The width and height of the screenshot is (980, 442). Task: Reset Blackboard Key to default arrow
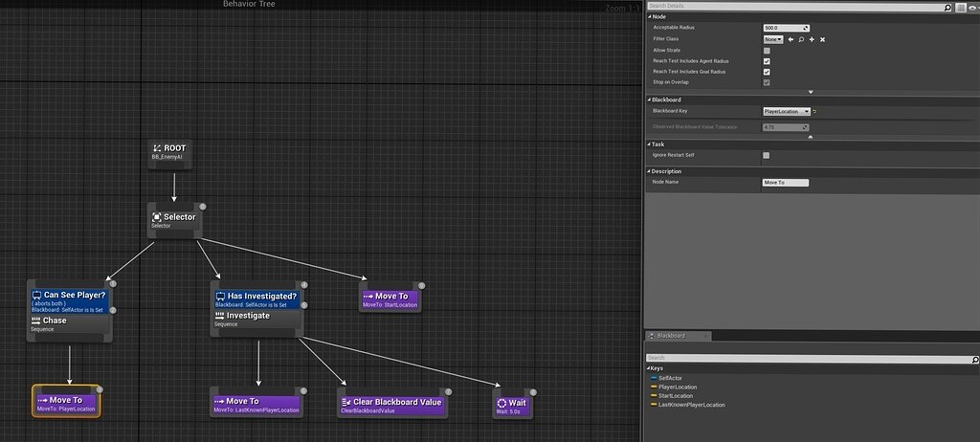tap(814, 112)
